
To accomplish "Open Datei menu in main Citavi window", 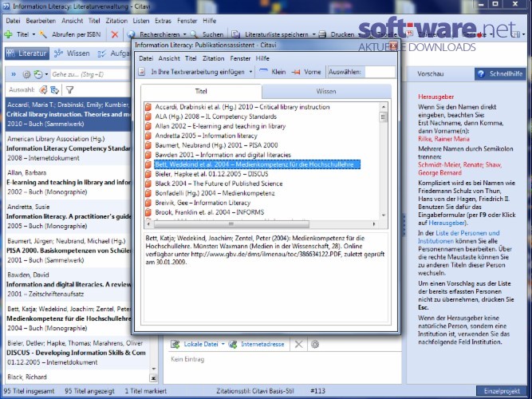I will click(x=13, y=21).
